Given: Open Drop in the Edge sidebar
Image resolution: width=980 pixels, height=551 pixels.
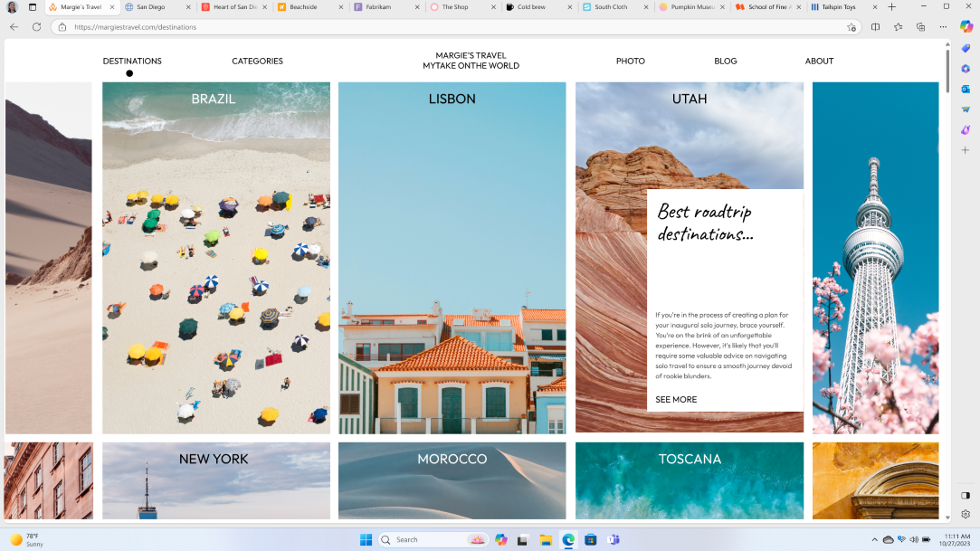Looking at the screenshot, I should click(x=965, y=108).
